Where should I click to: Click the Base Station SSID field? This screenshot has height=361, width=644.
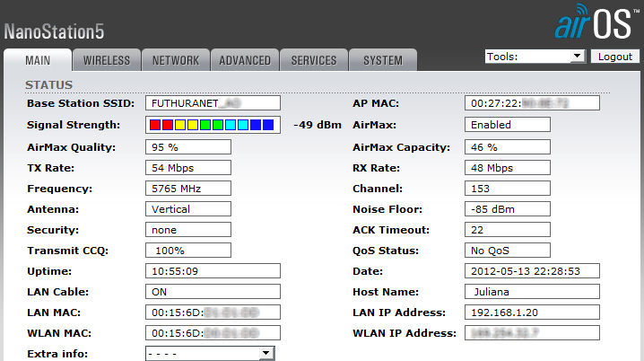213,103
